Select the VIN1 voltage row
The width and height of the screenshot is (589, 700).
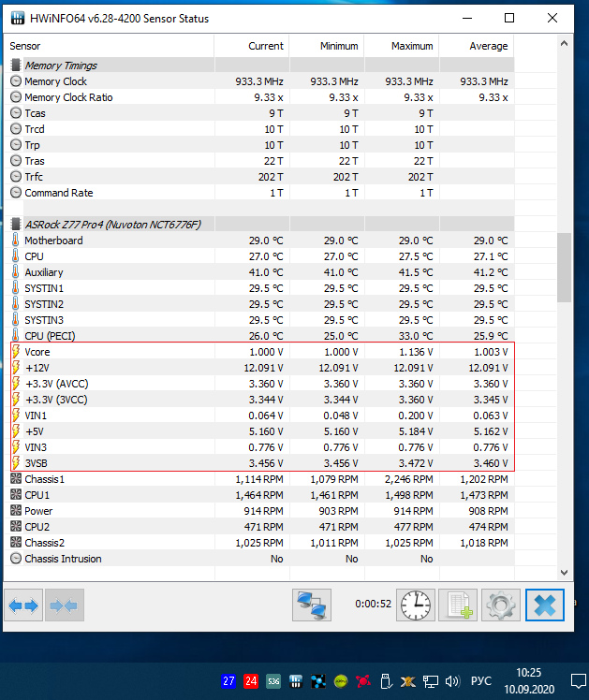(259, 416)
